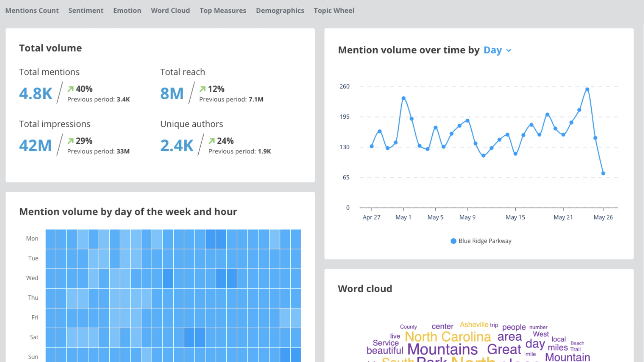
Task: Click the word 'Mountains' in the word cloud
Action: click(442, 349)
